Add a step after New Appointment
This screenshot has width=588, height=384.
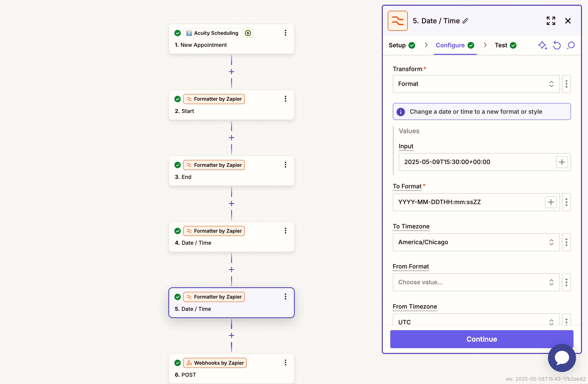(232, 72)
